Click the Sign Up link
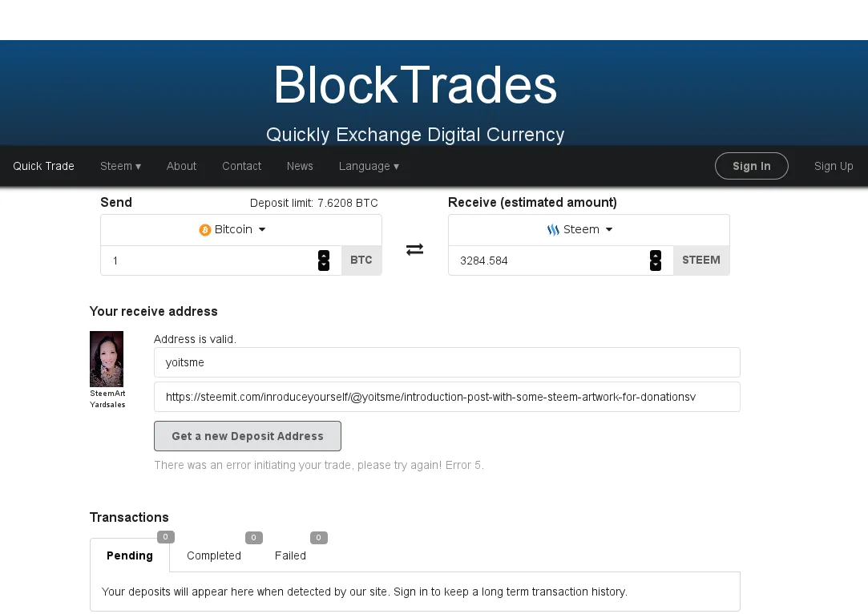868x614 pixels. 833,166
